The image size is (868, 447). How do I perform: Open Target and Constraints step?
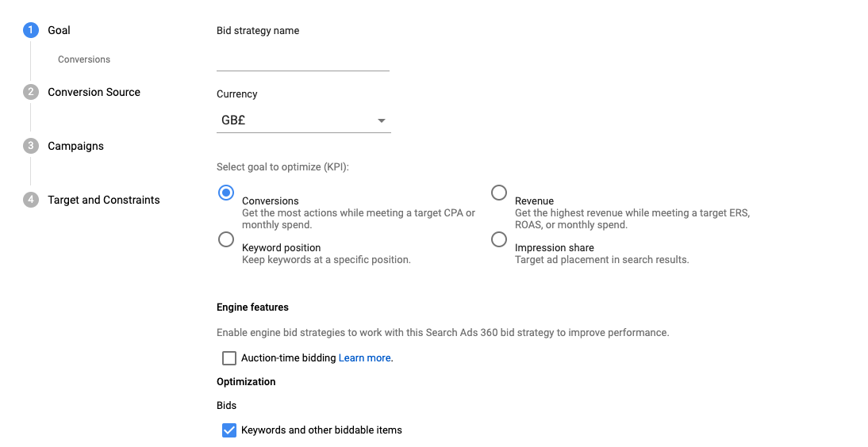pos(103,200)
